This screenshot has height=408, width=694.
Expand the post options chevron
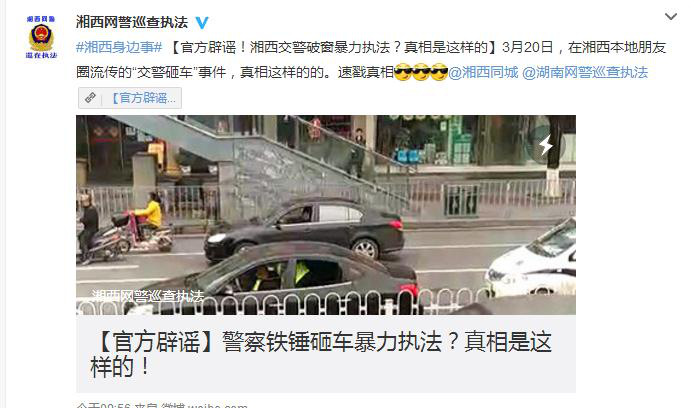[x=671, y=17]
